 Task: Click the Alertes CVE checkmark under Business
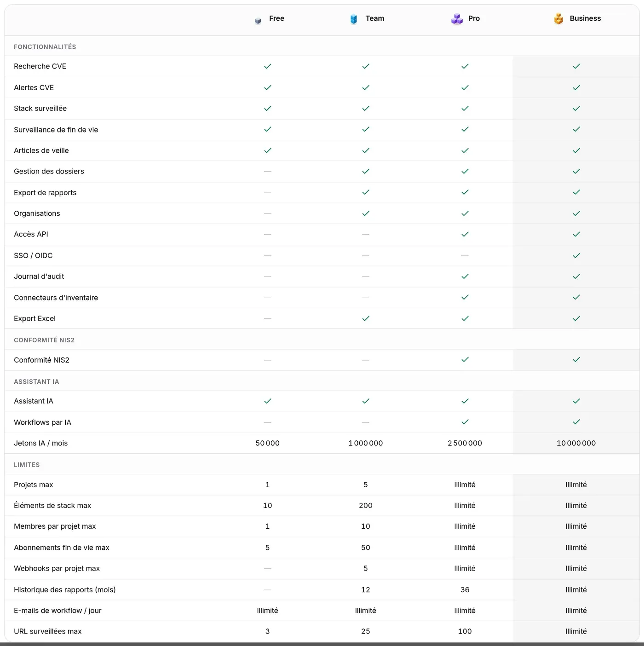[576, 87]
